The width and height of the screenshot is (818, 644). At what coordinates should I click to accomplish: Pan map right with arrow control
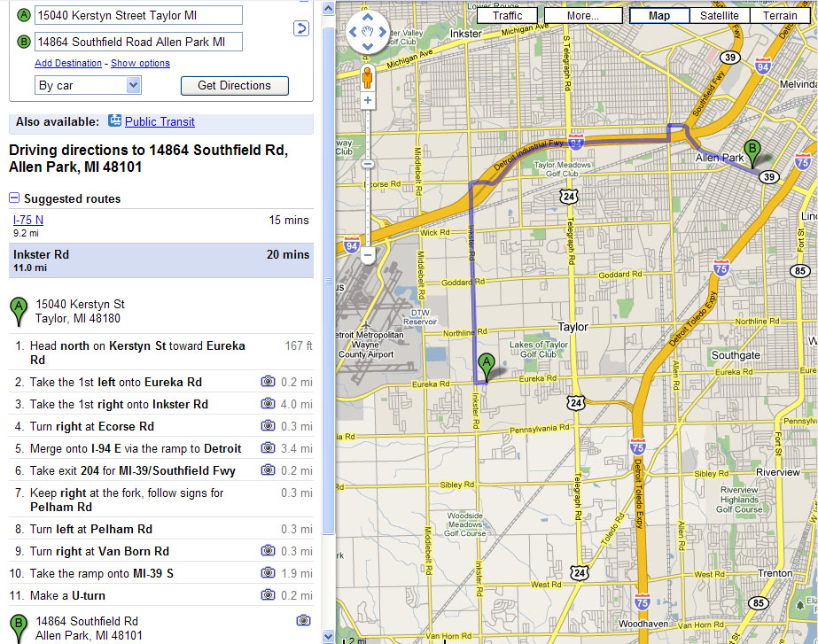click(381, 34)
